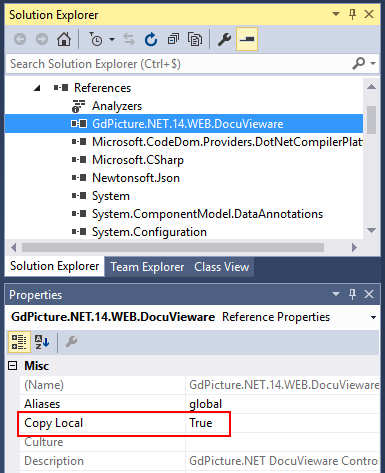Image resolution: width=385 pixels, height=473 pixels.
Task: Click the Pending Changes Filter clock icon
Action: tap(96, 39)
